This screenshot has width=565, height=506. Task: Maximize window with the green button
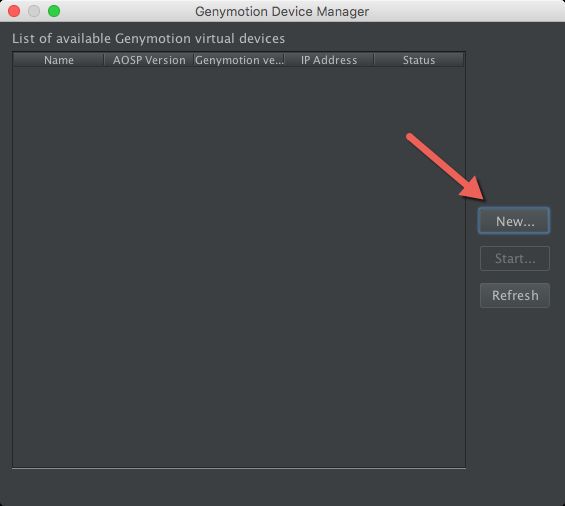(x=54, y=11)
